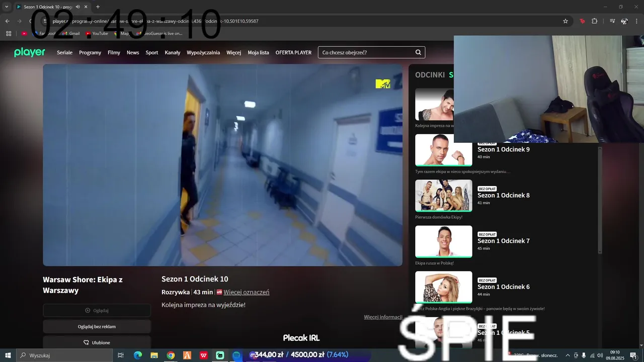The width and height of the screenshot is (644, 362).
Task: Go back with the browser back arrow
Action: pos(7,21)
